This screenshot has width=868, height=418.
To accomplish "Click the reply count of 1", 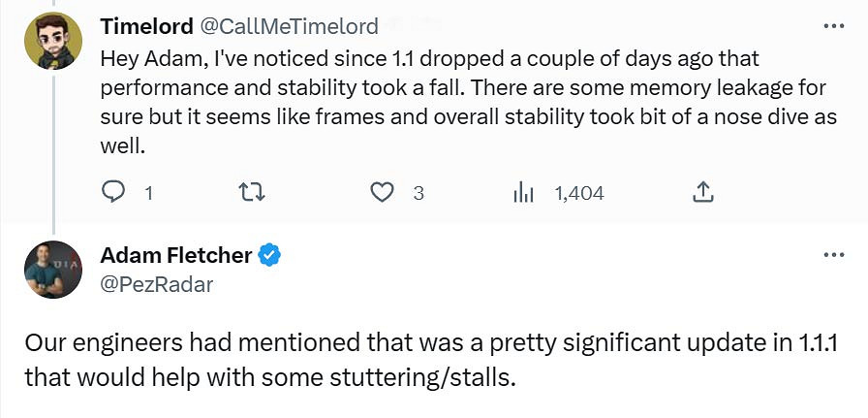I will click(x=148, y=193).
